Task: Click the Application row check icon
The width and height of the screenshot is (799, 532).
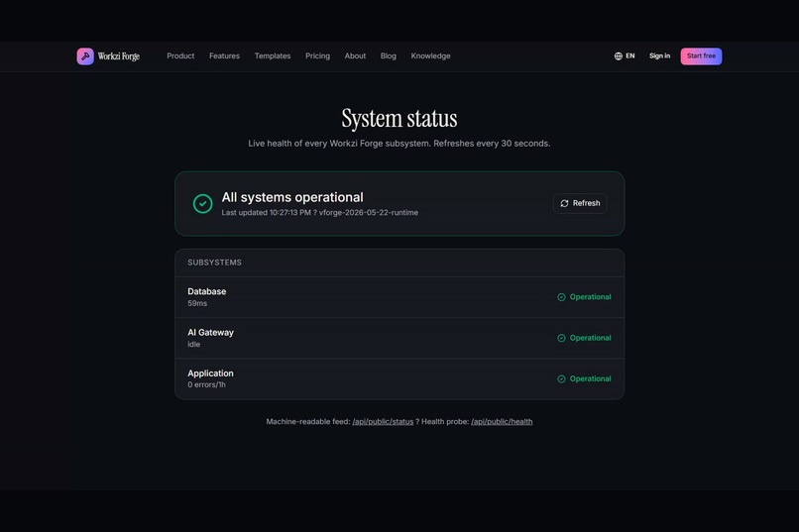Action: tap(561, 378)
